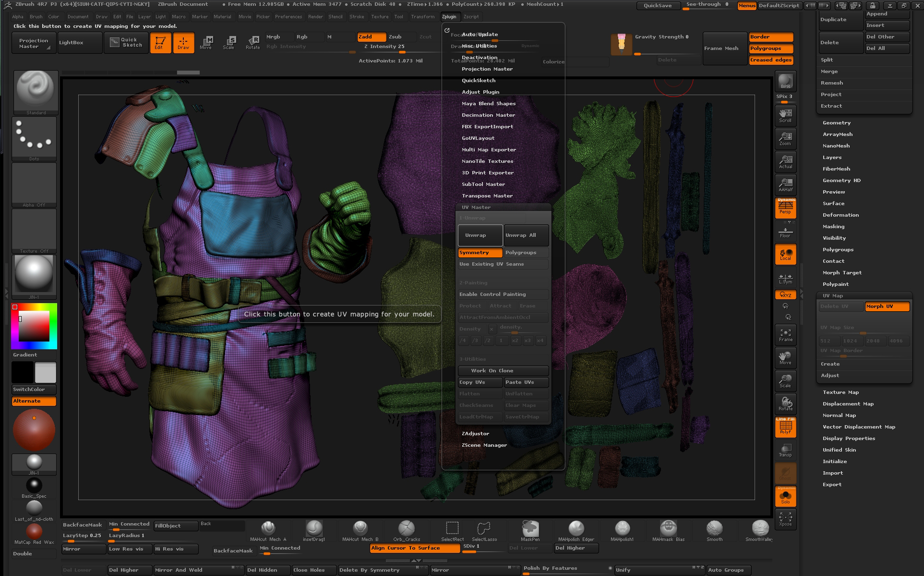
Task: Click the BPR render icon
Action: pyautogui.click(x=785, y=82)
